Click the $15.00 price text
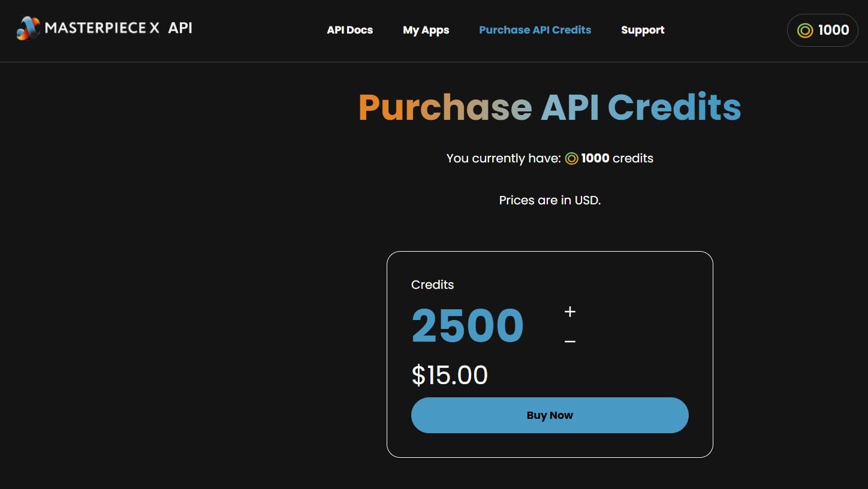This screenshot has height=489, width=868. click(450, 376)
